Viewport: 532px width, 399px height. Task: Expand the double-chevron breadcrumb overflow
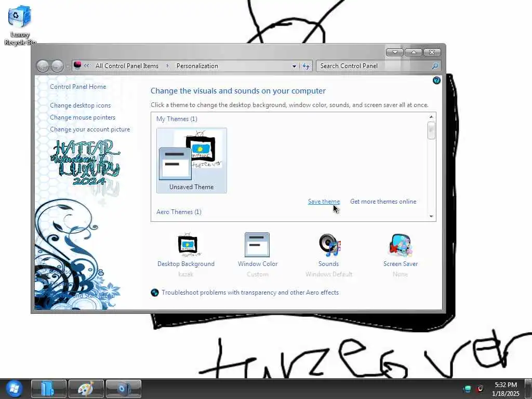point(87,66)
